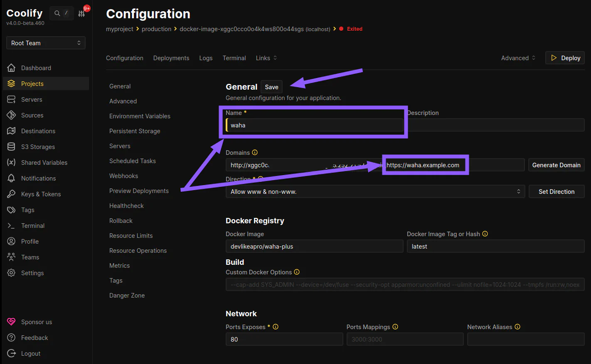Viewport: 591px width, 364px height.
Task: Click the Notifications bell icon
Action: coord(11,178)
